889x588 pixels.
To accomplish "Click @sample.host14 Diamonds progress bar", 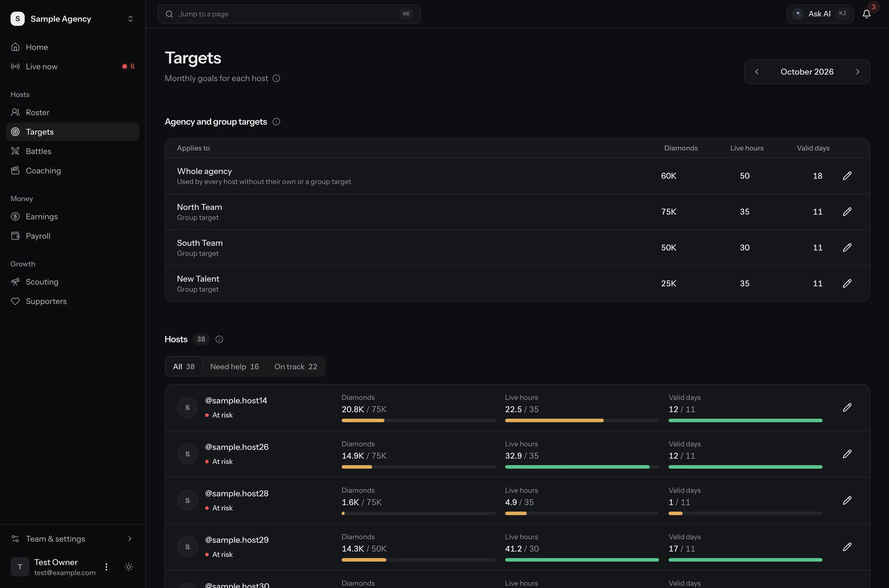I will 418,421.
